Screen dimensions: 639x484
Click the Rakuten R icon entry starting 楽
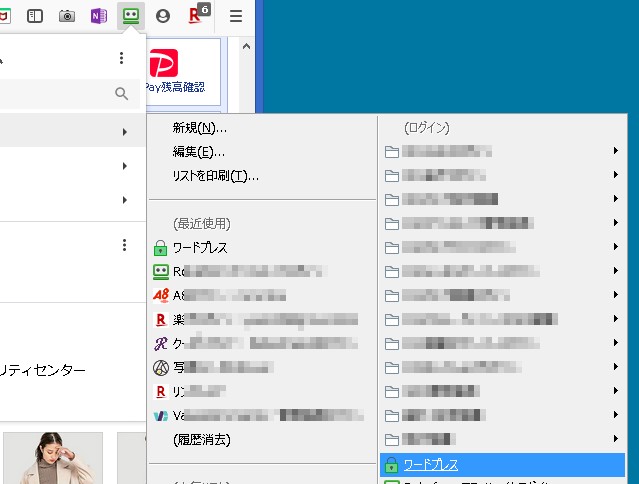click(x=161, y=319)
